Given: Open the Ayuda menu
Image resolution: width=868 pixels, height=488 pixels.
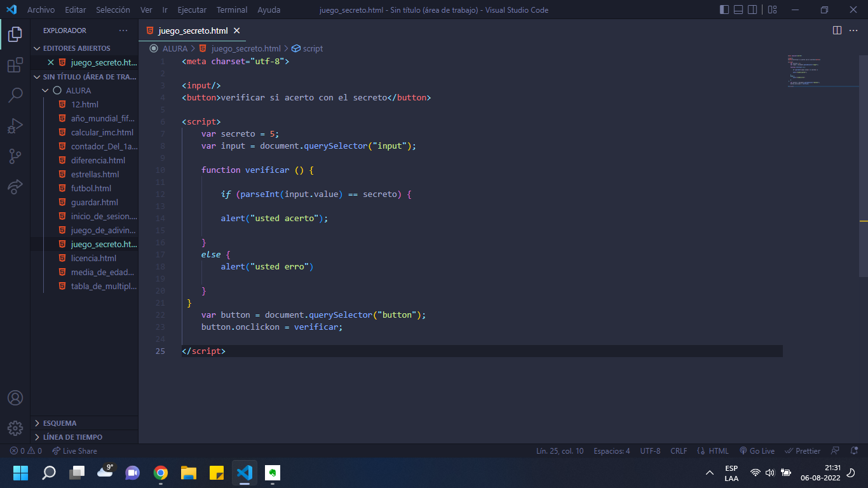Looking at the screenshot, I should tap(269, 10).
